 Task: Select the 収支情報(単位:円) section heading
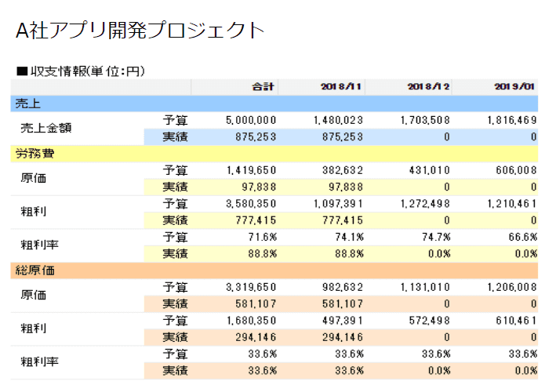click(x=81, y=71)
